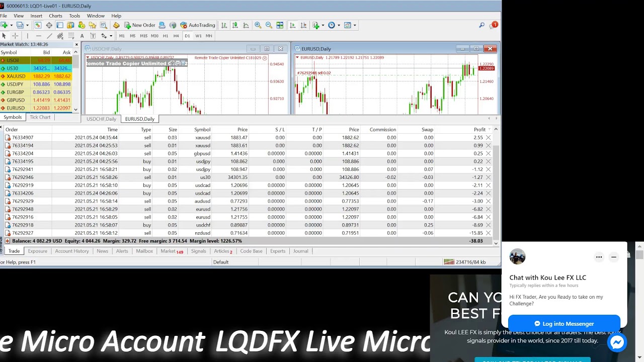Sort orders by Profit column header
The image size is (644, 362).
[479, 130]
